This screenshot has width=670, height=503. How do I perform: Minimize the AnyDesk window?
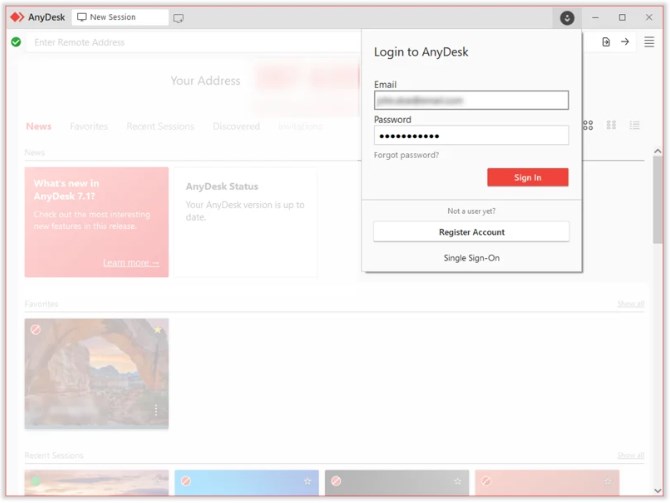(x=595, y=18)
